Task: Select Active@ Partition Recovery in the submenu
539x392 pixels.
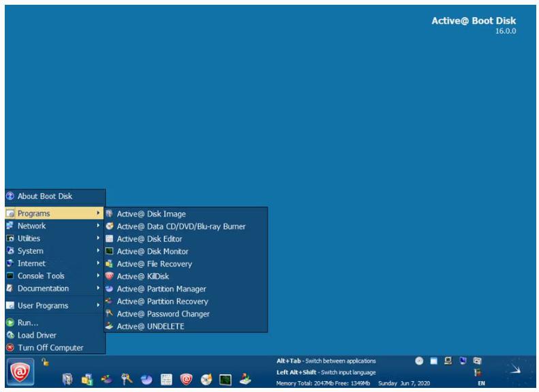Action: point(162,301)
